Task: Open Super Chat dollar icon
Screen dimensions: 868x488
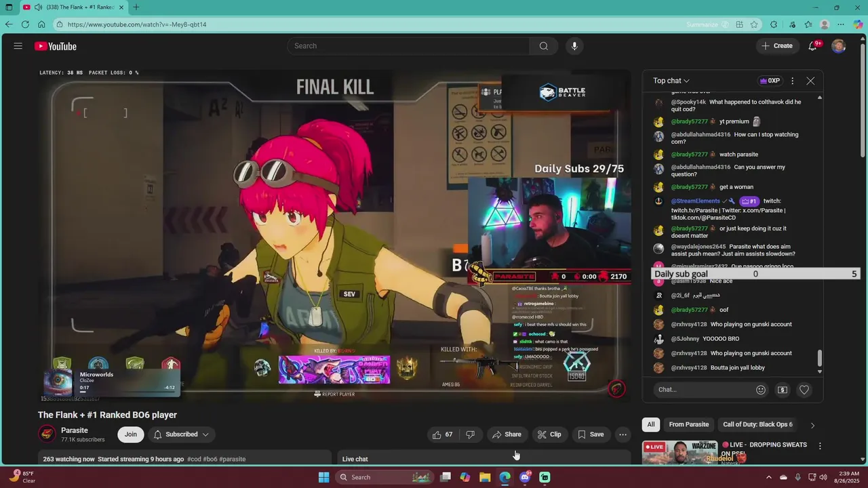Action: click(x=783, y=390)
